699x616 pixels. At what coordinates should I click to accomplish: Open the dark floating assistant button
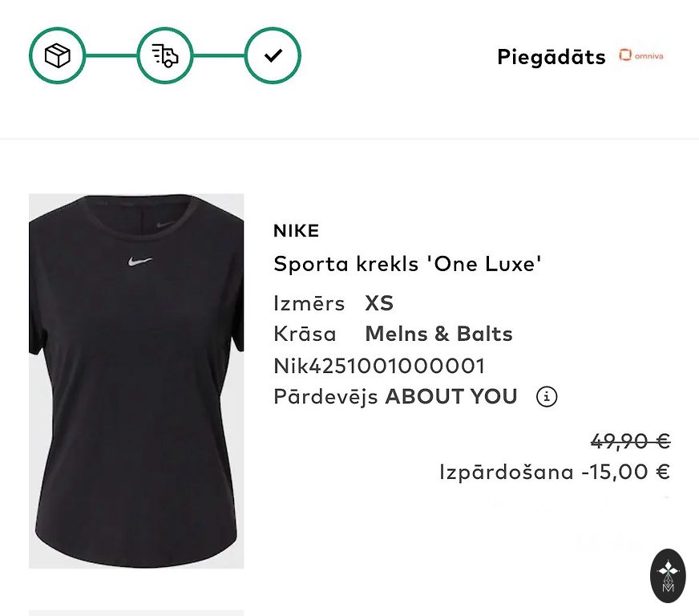(x=668, y=575)
